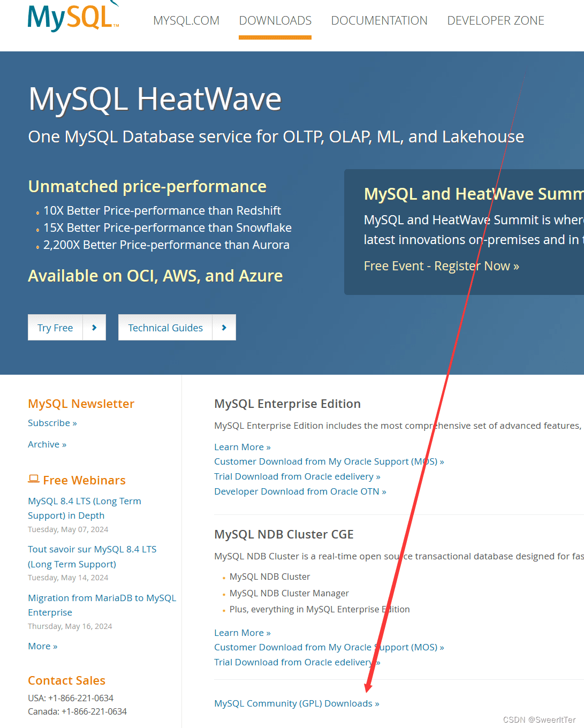Click More webinars link
Viewport: 584px width, 728px height.
click(42, 646)
